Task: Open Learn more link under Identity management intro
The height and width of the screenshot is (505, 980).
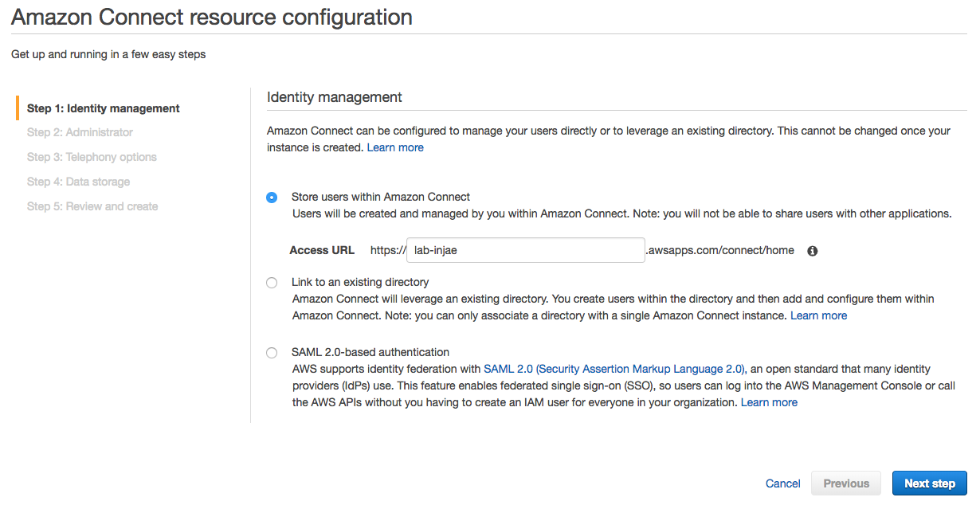Action: 395,147
